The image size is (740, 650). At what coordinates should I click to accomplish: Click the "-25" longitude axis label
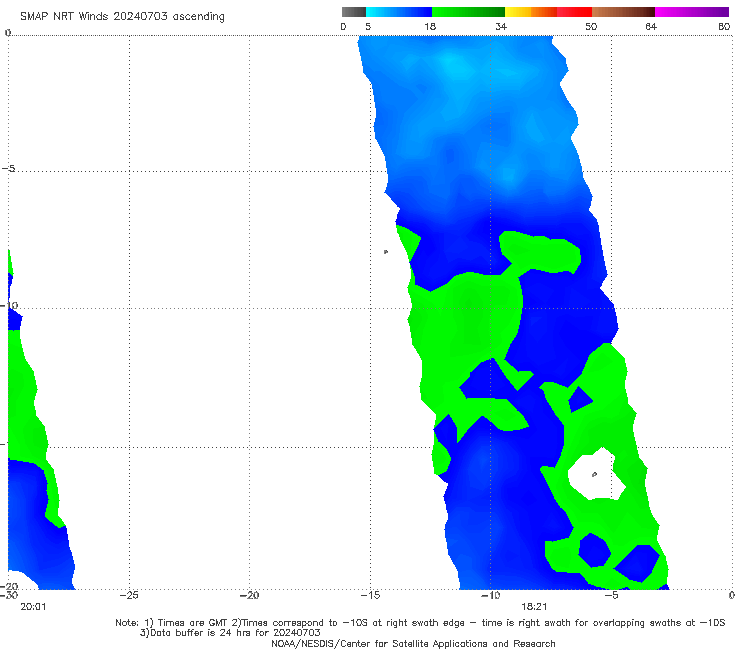129,595
